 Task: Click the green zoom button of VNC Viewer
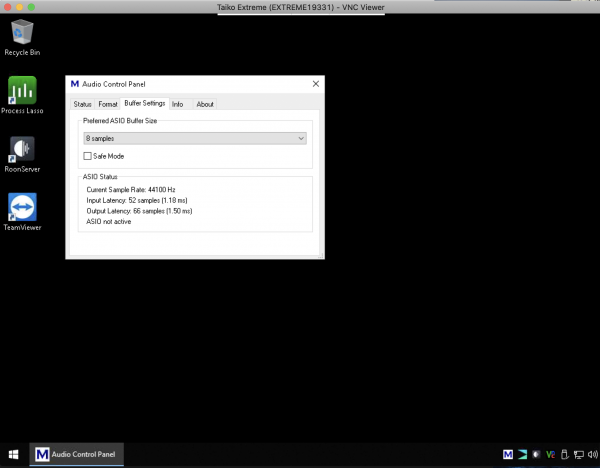point(32,7)
